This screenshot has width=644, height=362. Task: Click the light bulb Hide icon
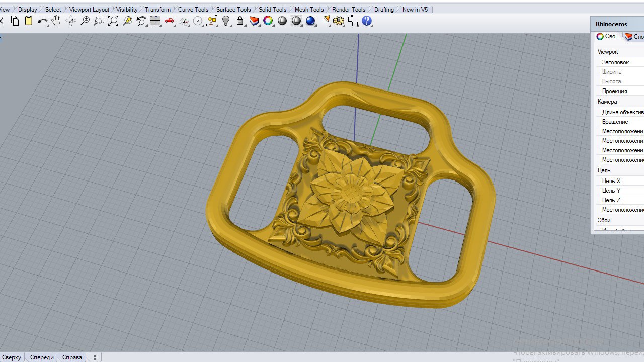click(226, 21)
